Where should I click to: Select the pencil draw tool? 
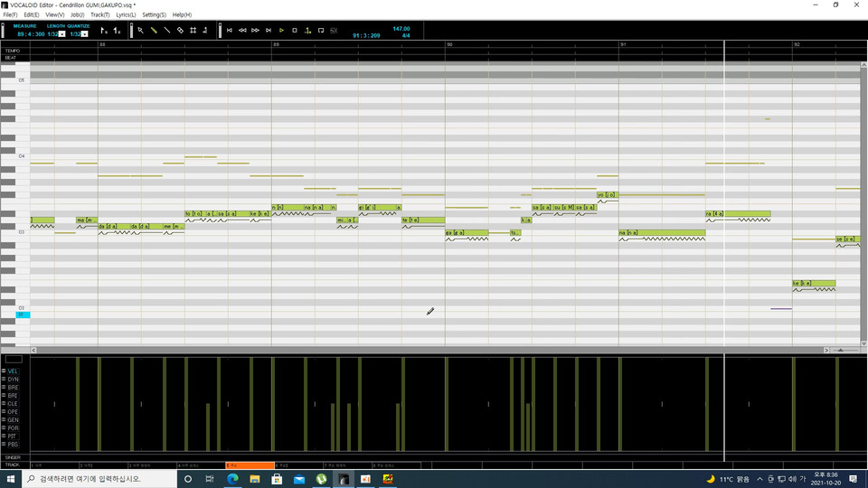[x=154, y=31]
